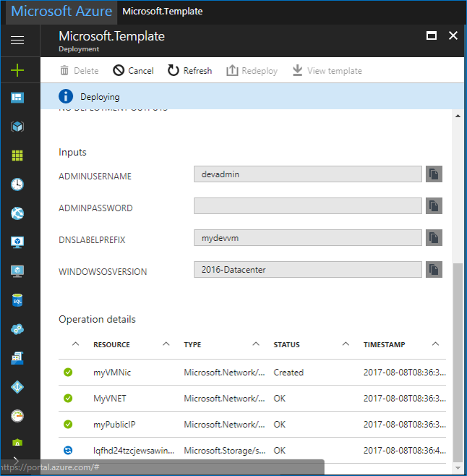Sort by the STATUS column
This screenshot has height=476, width=467.
pyautogui.click(x=286, y=345)
